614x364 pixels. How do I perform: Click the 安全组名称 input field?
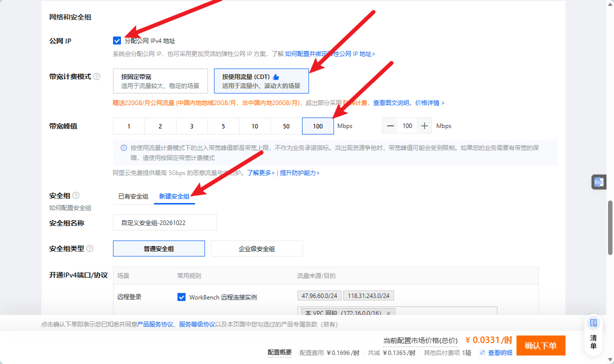coord(165,222)
